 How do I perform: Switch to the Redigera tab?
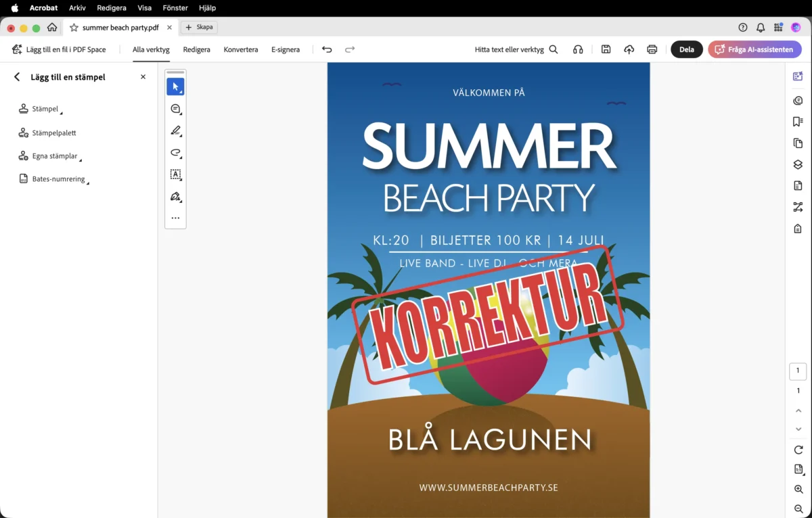[x=197, y=49]
